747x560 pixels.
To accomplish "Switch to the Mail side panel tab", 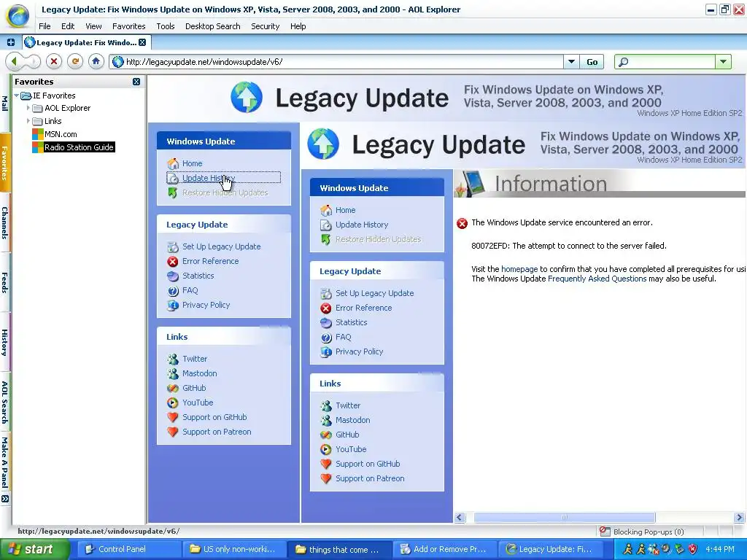I will 5,104.
